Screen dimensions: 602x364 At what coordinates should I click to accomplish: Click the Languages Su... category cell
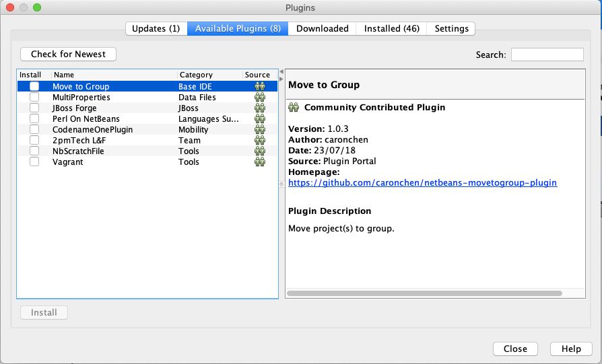pos(209,119)
